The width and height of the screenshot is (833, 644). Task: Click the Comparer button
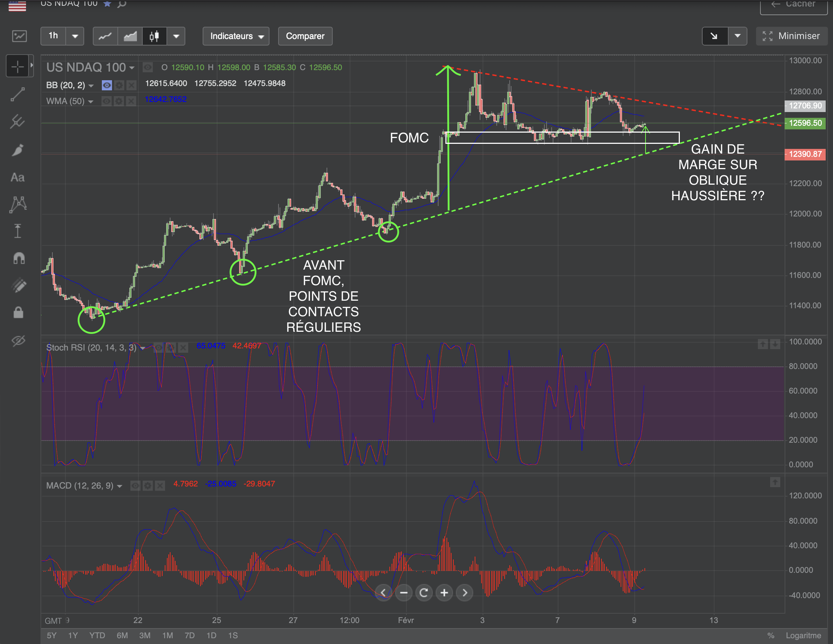305,36
